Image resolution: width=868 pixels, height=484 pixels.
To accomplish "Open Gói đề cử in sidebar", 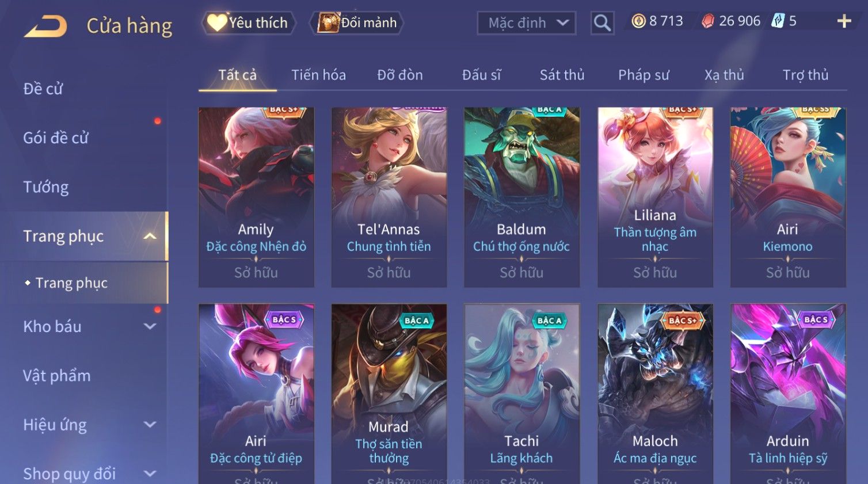I will click(x=56, y=138).
